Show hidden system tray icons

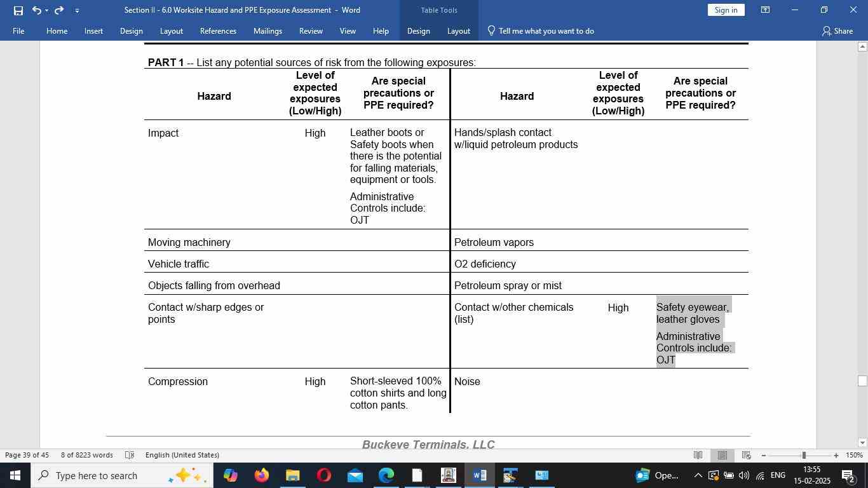tap(698, 475)
